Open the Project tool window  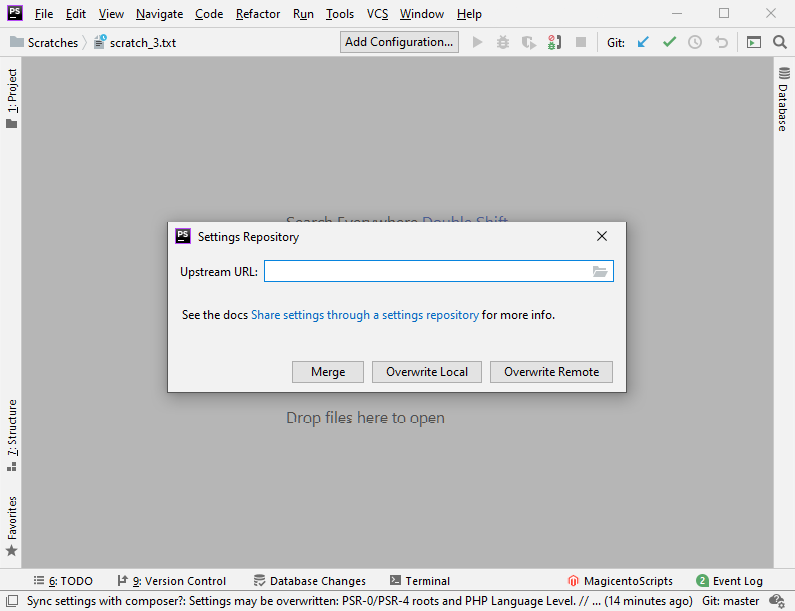(x=12, y=98)
